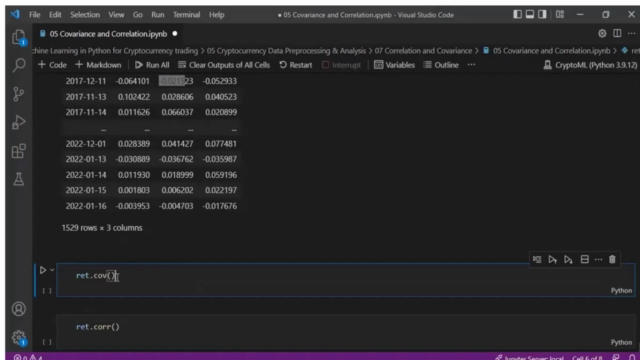Show the notebook Outline

[441, 65]
